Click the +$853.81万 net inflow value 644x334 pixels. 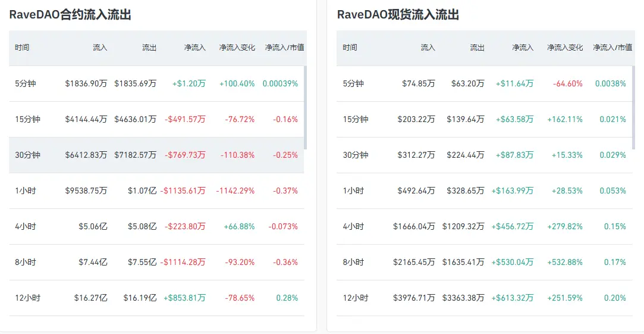[185, 298]
